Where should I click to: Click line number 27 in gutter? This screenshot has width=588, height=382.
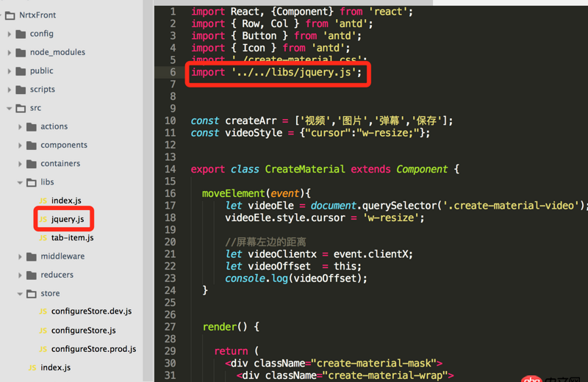171,327
